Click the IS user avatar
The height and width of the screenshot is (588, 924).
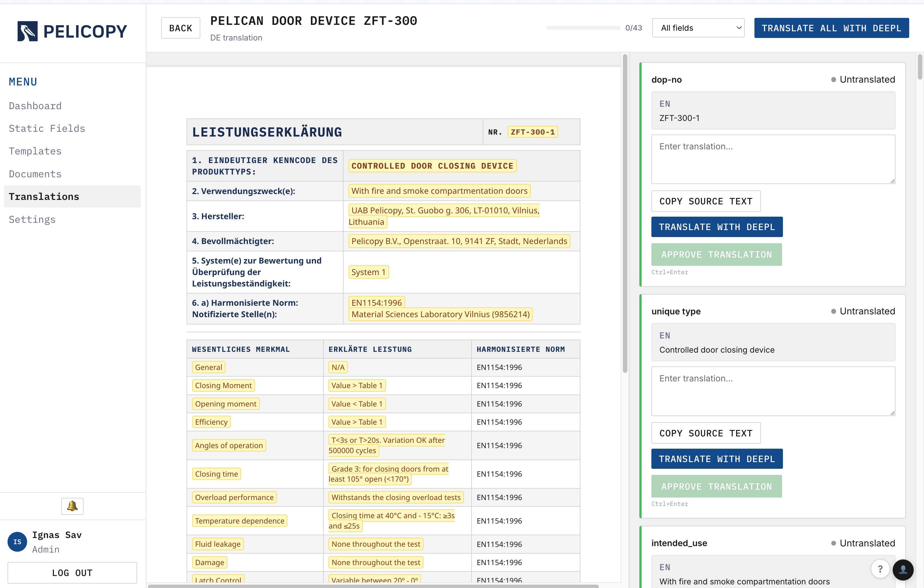pyautogui.click(x=17, y=542)
